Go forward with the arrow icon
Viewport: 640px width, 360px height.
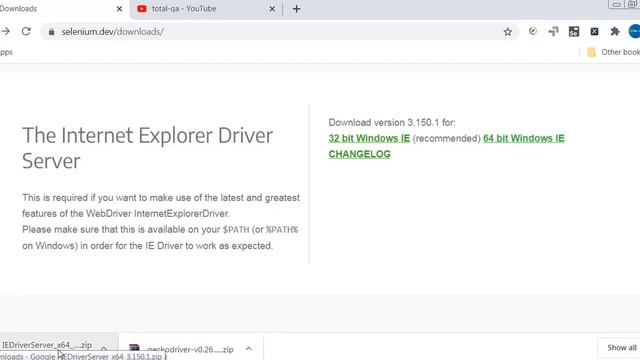coord(5,31)
